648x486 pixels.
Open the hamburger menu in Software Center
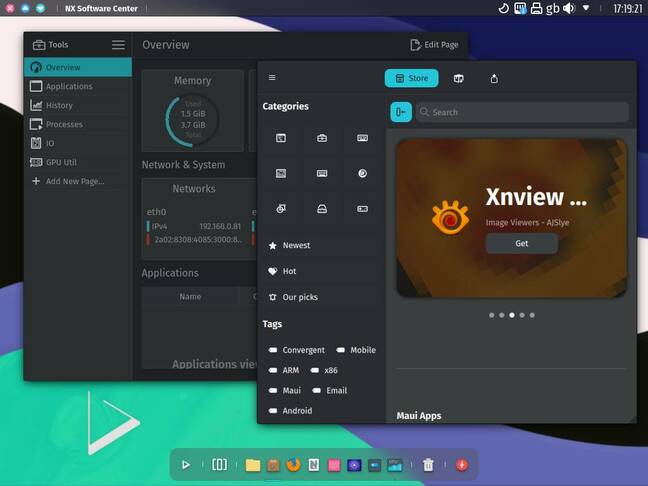272,78
